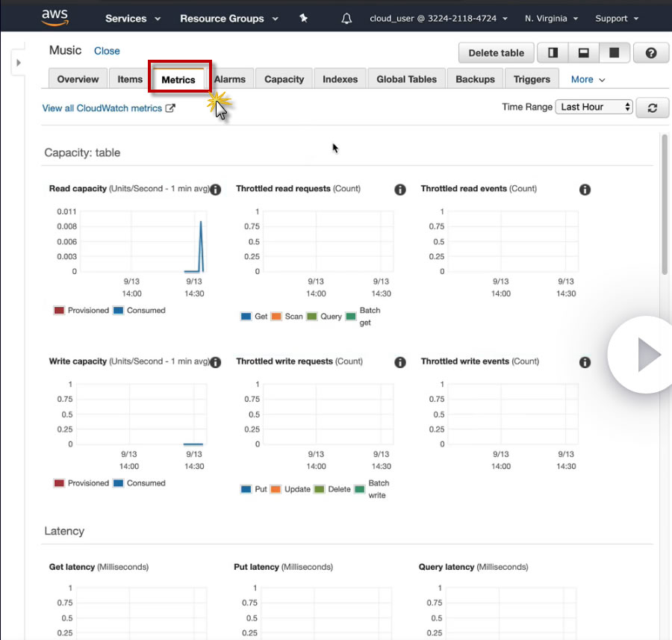This screenshot has height=640, width=672.
Task: Click the green Delete legend swatch
Action: 320,489
